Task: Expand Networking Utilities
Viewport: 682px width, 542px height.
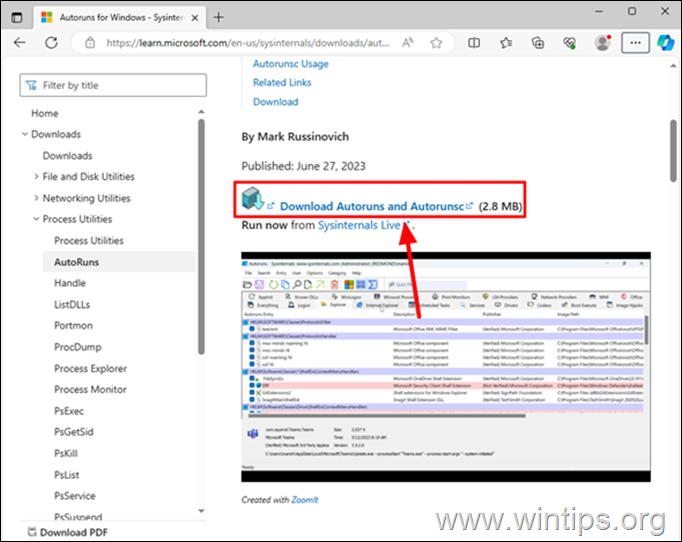Action: 36,198
